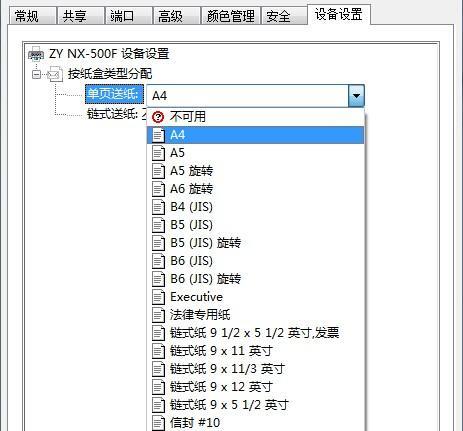Screen dimensions: 463x431
Task: Click the page icon beside B6 (JIS) 旋转
Action: click(x=158, y=279)
